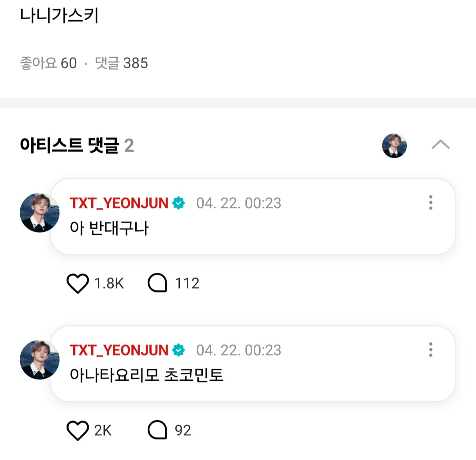Open more options on the second Yeonjun comment
Screen dimensions: 476x460
[431, 350]
